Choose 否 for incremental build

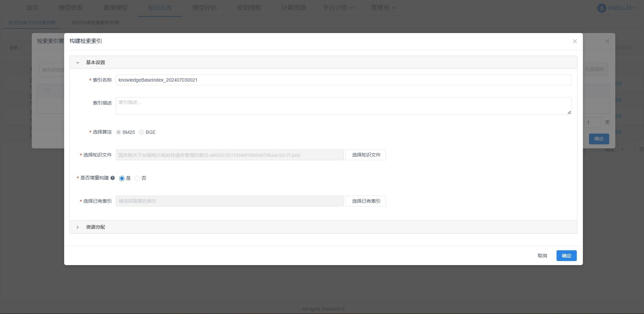click(137, 178)
